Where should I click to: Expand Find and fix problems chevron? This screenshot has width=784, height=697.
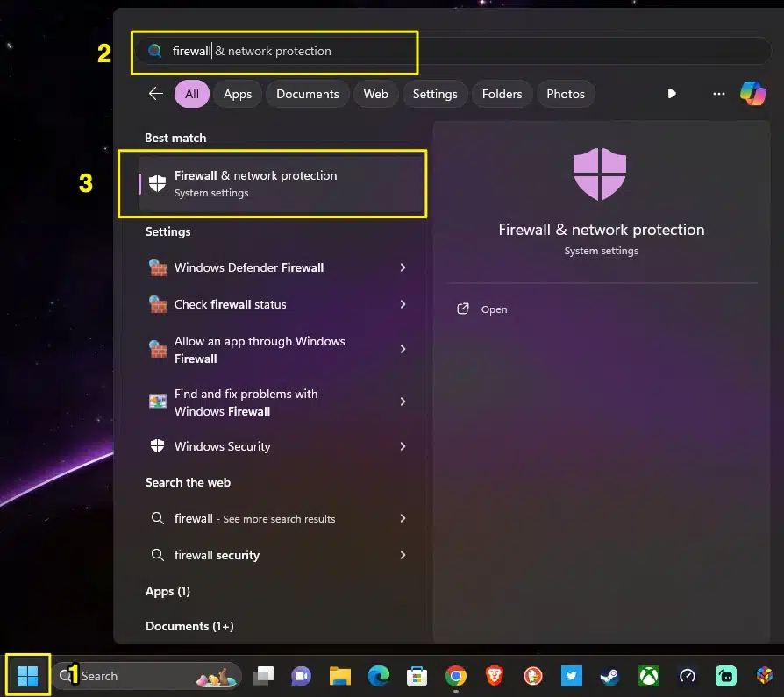click(x=403, y=402)
